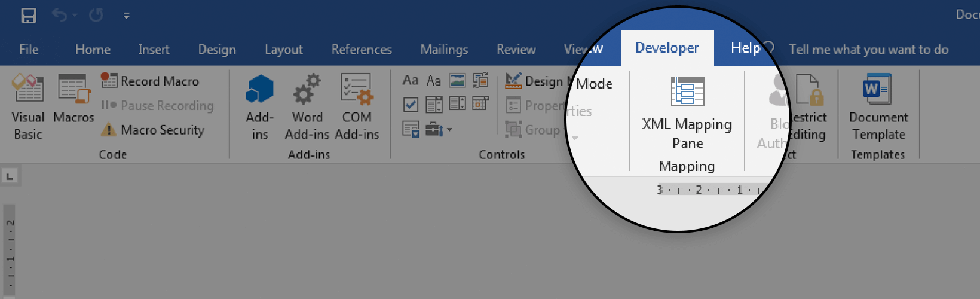Insert a Combo Box content control
Screen dimensions: 980x299
tap(434, 105)
